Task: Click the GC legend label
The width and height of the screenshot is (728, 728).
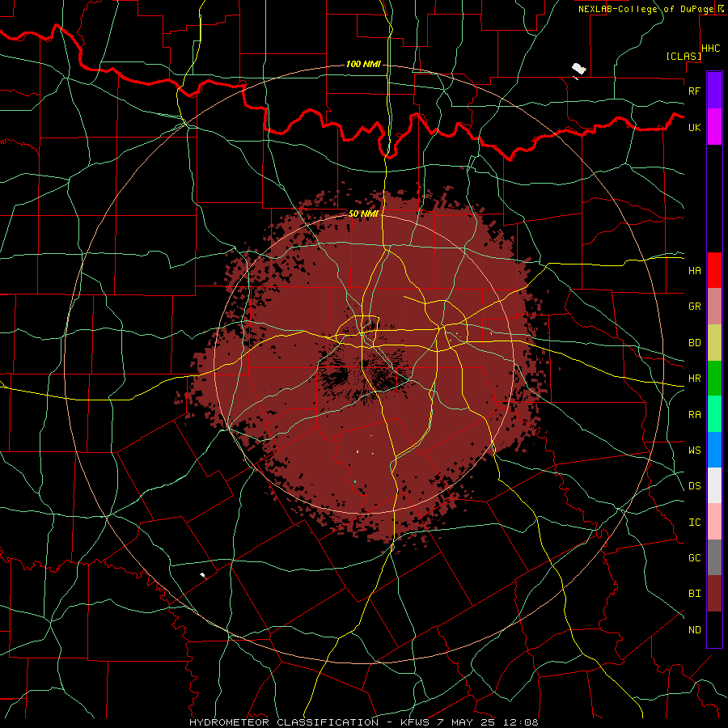Action: click(x=694, y=557)
